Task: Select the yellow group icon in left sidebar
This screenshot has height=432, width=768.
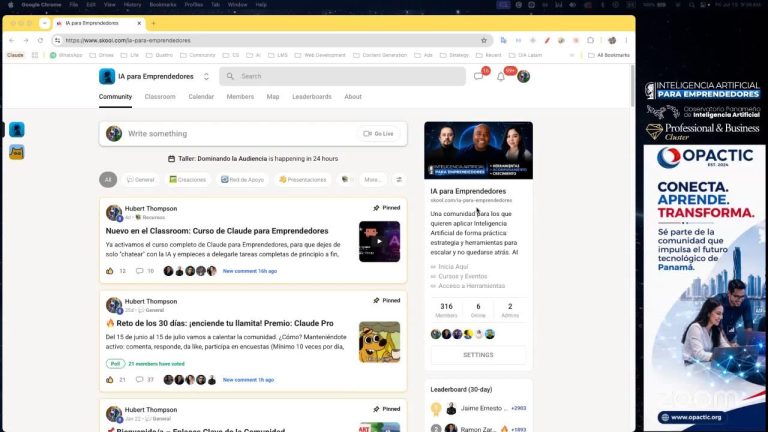Action: [x=17, y=152]
